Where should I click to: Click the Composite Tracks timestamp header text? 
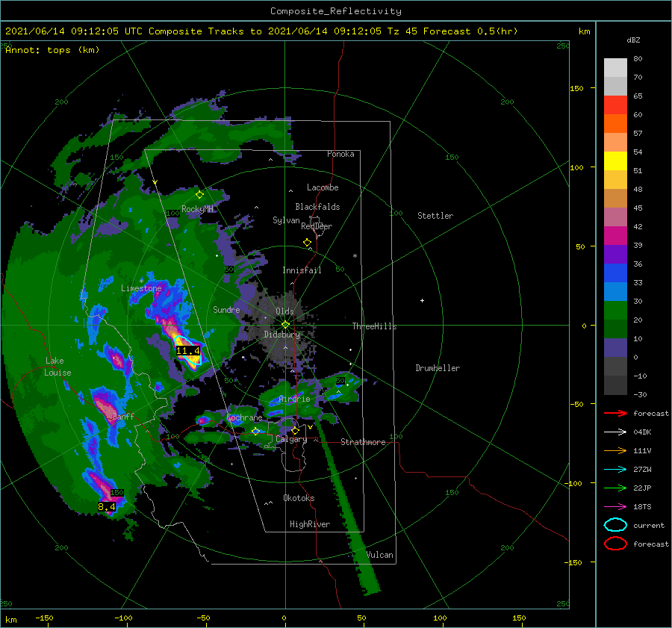coord(261,31)
